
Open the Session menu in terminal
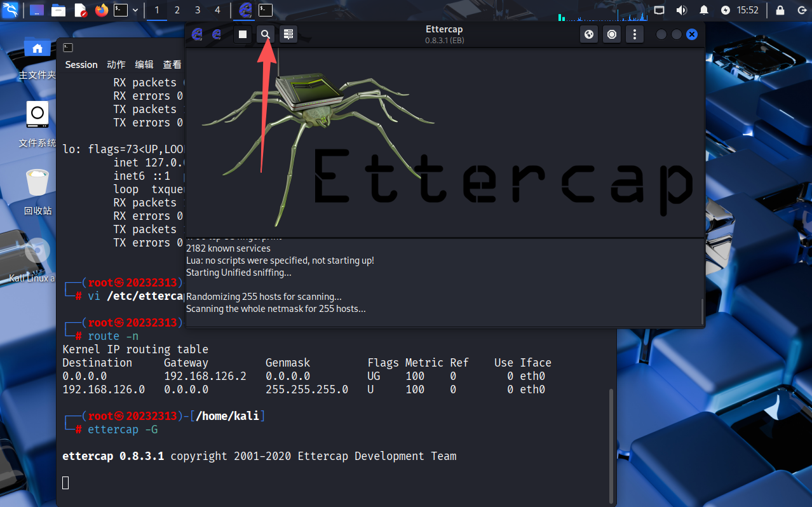tap(81, 65)
